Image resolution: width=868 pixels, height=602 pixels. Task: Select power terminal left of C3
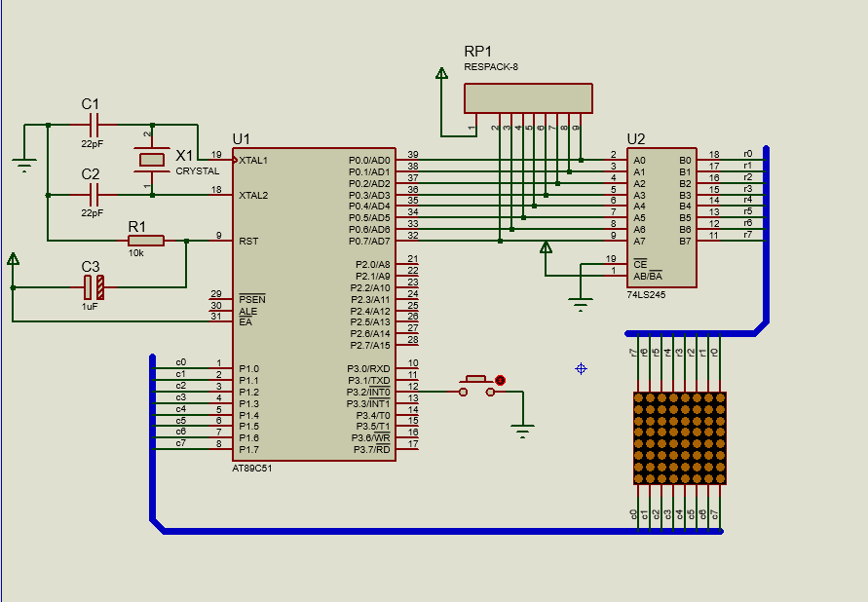click(x=13, y=259)
